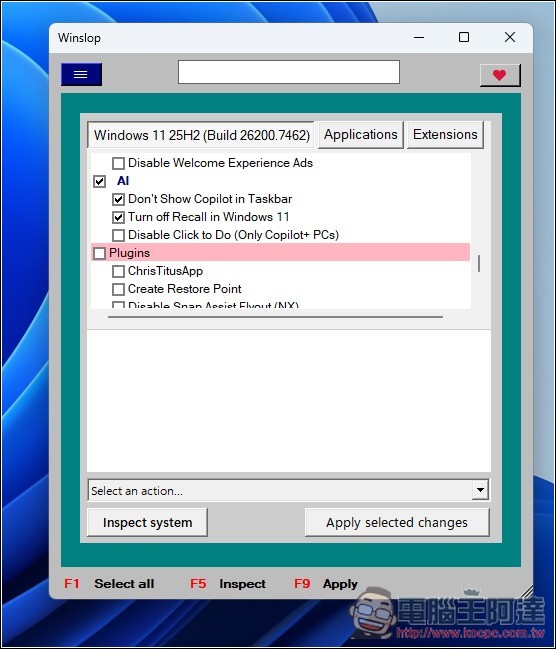The height and width of the screenshot is (649, 556).
Task: Check Disable Click to Do option
Action: coord(118,235)
